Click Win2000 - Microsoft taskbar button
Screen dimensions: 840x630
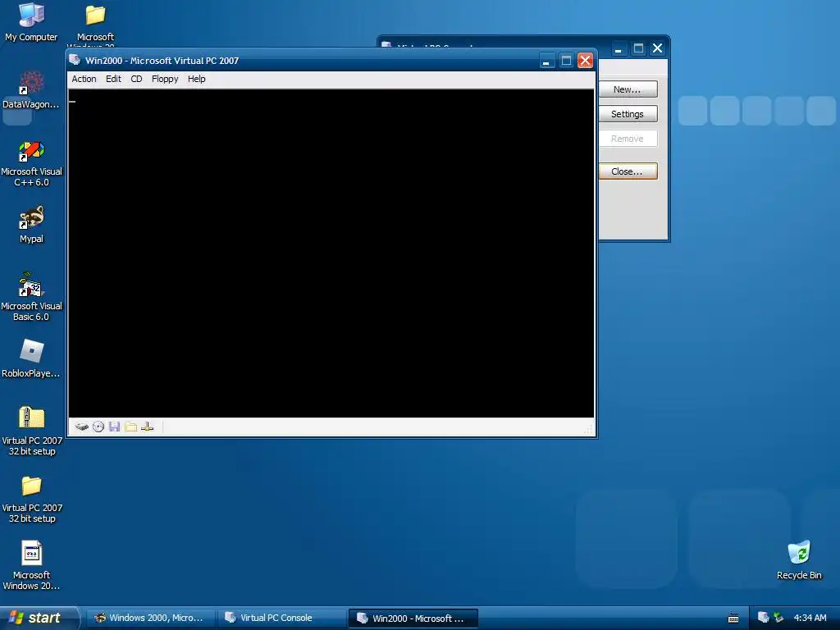point(413,619)
